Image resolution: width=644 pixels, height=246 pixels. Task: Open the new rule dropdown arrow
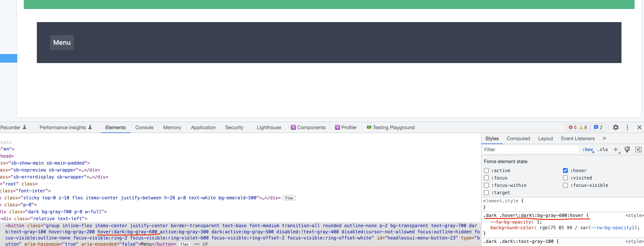click(x=619, y=152)
